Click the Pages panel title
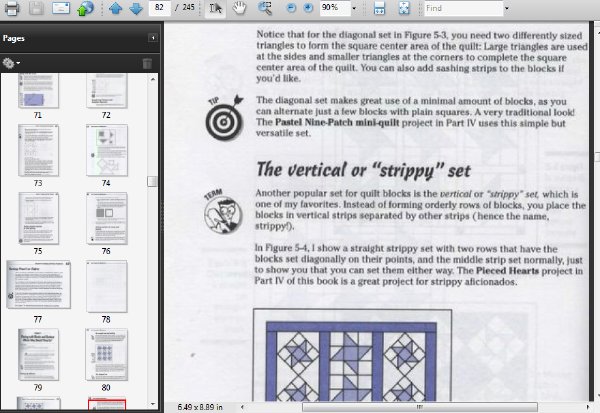Screen dimensions: 600x413 click(14, 38)
